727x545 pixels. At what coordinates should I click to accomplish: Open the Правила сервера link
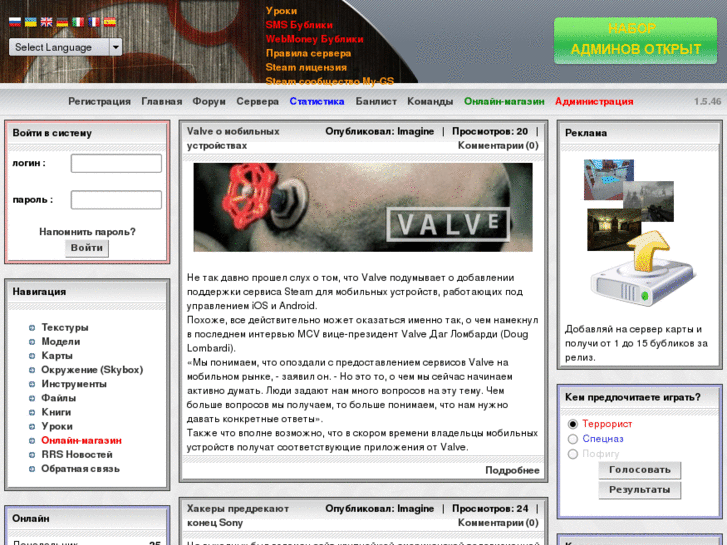pyautogui.click(x=308, y=53)
